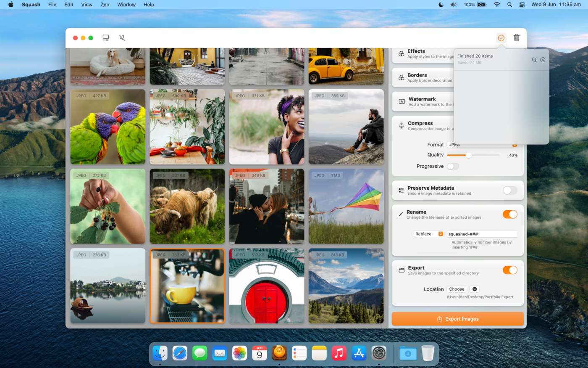Click the magnifier icon in Finished popup
The image size is (588, 368).
[534, 60]
